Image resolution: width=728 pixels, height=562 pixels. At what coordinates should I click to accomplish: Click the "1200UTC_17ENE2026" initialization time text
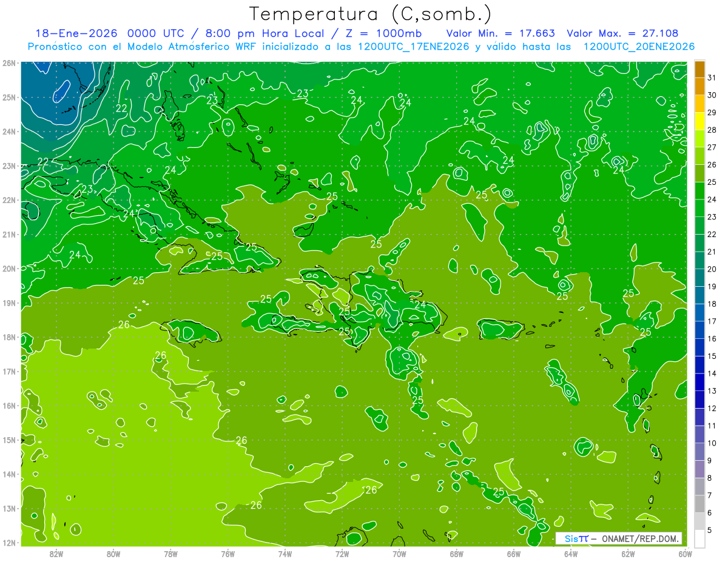coord(413,47)
